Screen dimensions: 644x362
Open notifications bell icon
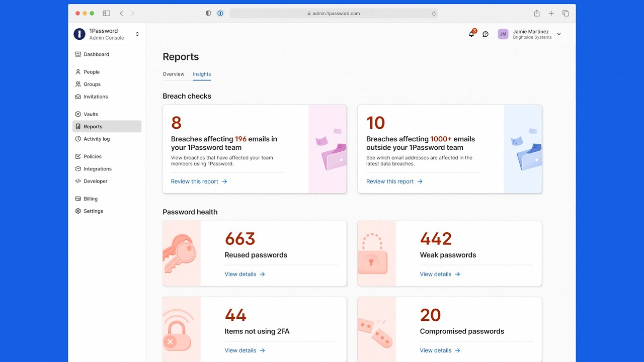(471, 34)
